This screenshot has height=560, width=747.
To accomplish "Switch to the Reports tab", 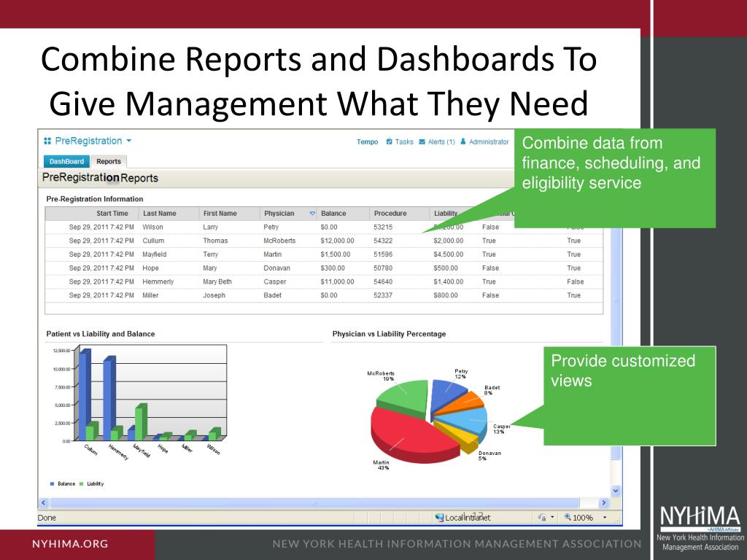I will (x=109, y=161).
